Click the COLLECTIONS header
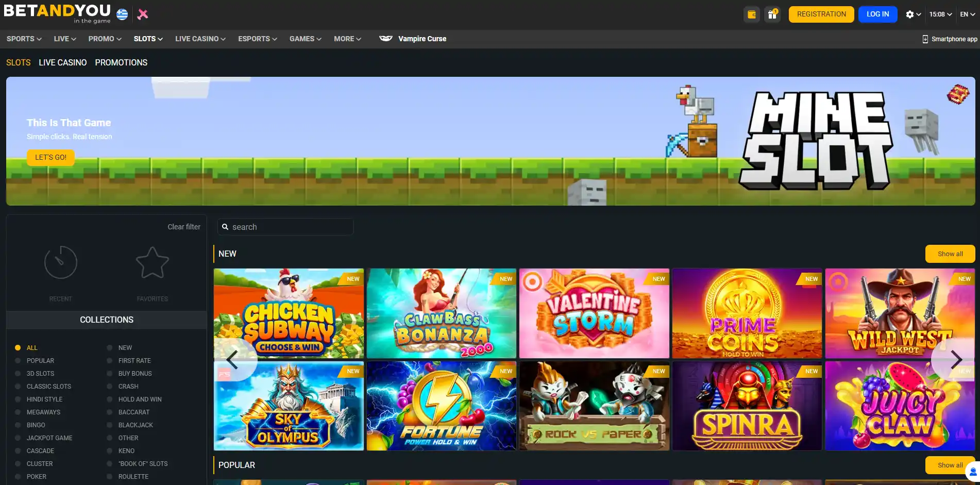The height and width of the screenshot is (485, 980). (x=107, y=320)
